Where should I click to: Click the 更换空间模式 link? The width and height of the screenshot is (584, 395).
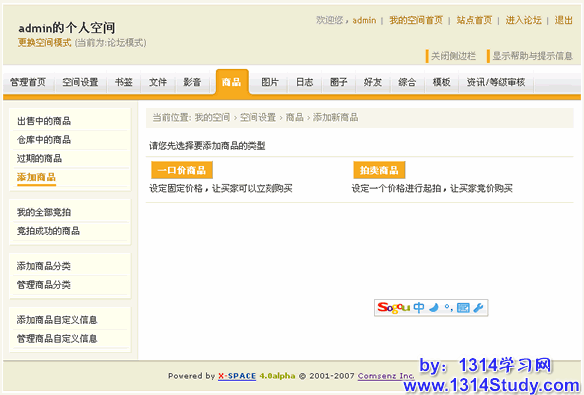pyautogui.click(x=44, y=43)
